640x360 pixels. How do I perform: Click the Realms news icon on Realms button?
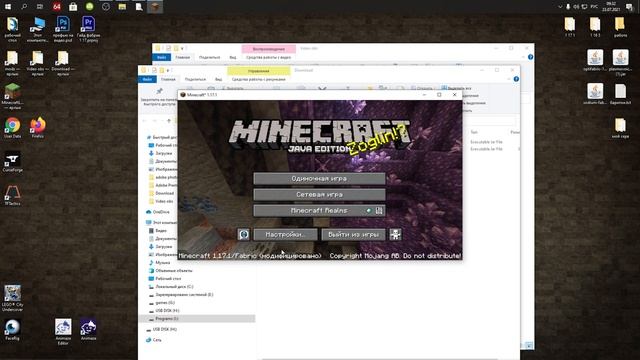[x=379, y=211]
